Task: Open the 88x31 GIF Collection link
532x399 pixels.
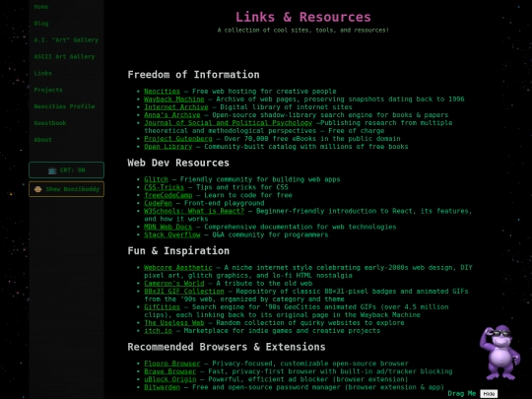Action: [x=184, y=292]
